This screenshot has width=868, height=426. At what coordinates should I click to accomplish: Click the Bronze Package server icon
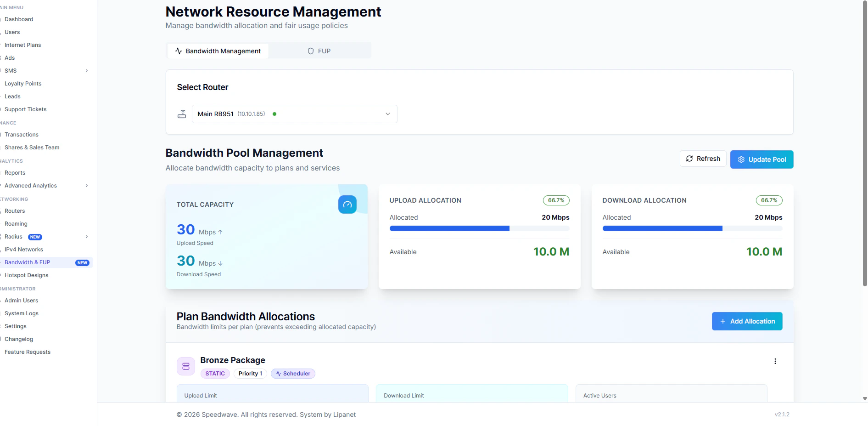point(186,366)
